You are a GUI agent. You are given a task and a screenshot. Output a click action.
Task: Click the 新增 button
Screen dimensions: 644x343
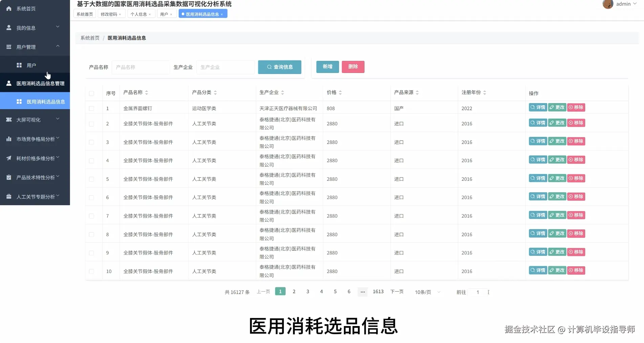point(327,67)
